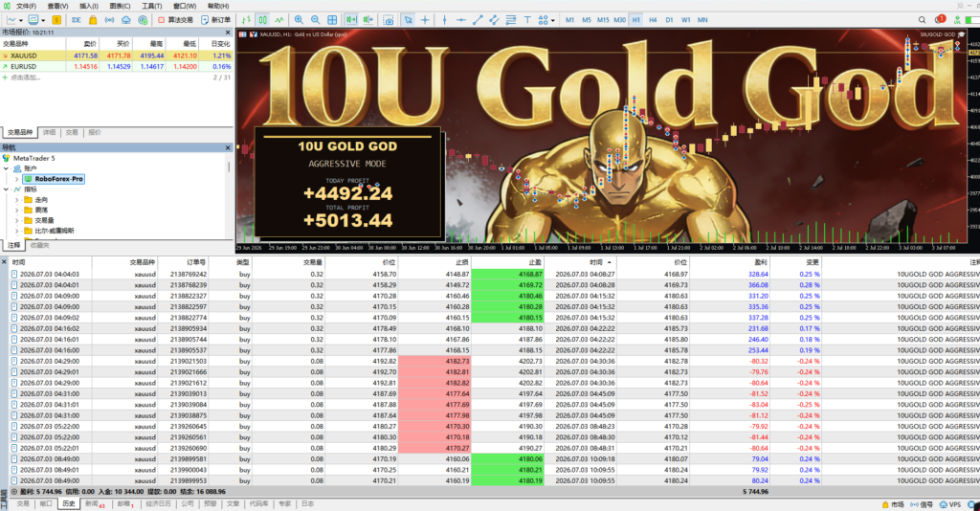Collapse the 指标 indicators tree node
Screen dimensions: 980x511
7,189
